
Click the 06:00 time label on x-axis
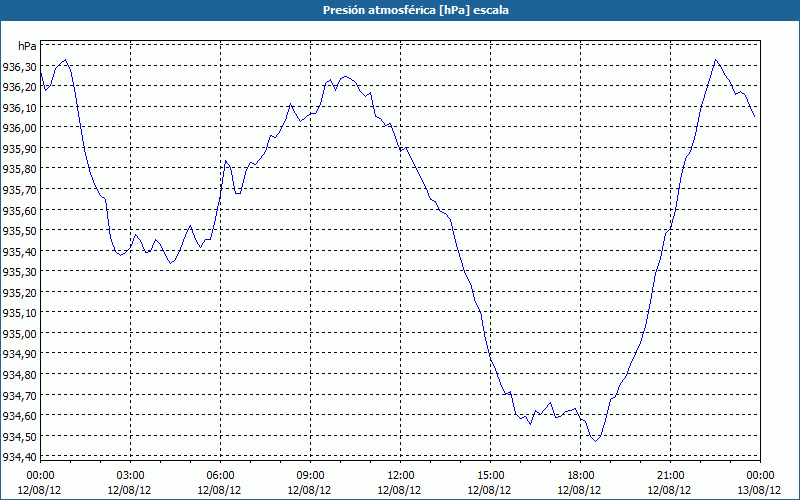(220, 476)
